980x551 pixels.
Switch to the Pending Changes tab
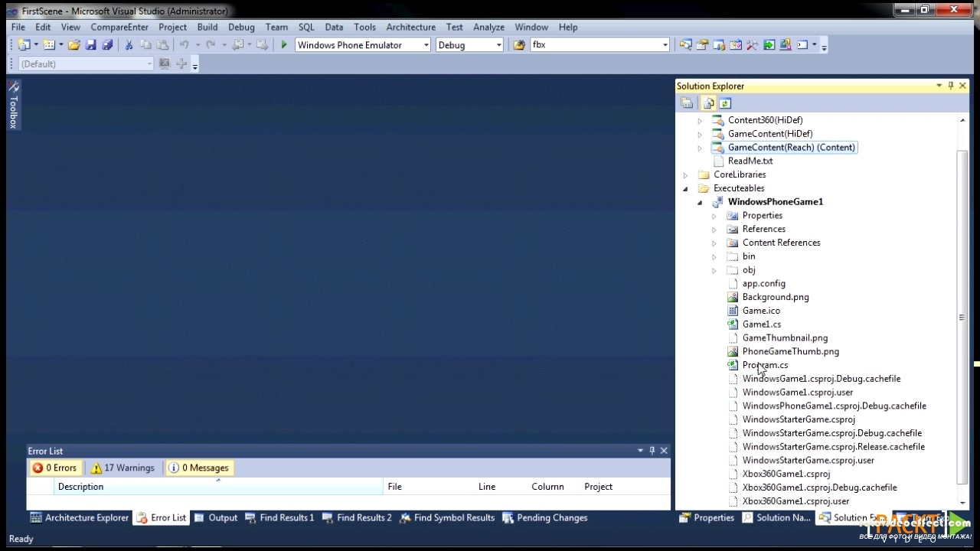(x=545, y=517)
